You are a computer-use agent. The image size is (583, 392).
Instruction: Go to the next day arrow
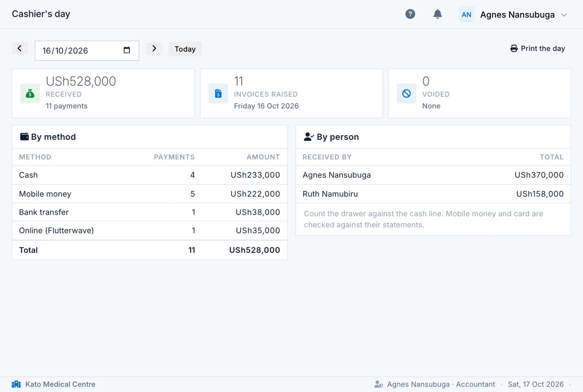click(x=154, y=48)
